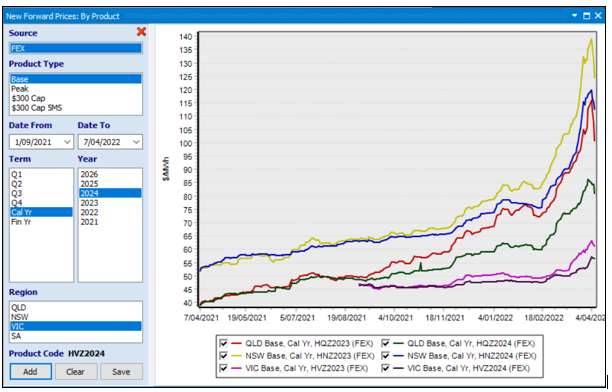Click the yellow NSW HNZ2023 legend line swatch
Screen dimensions: 612x392
pos(237,356)
